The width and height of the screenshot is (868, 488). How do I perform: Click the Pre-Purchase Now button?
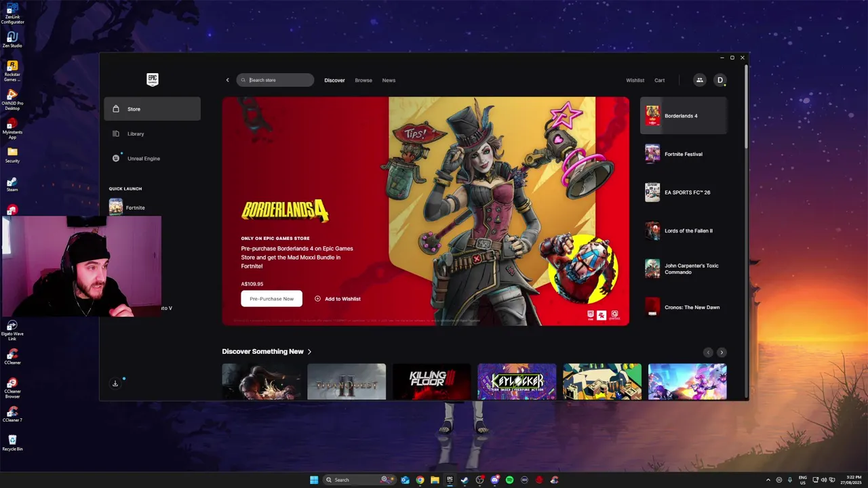click(271, 299)
